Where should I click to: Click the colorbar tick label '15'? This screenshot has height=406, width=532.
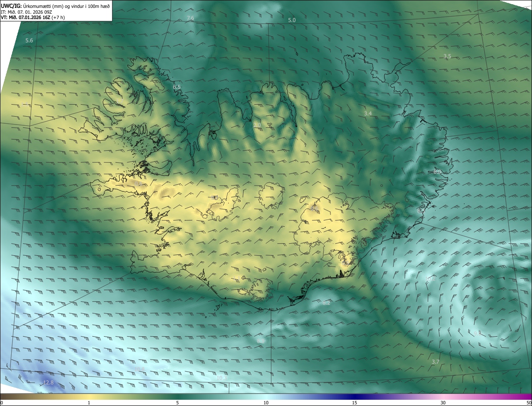point(355,403)
